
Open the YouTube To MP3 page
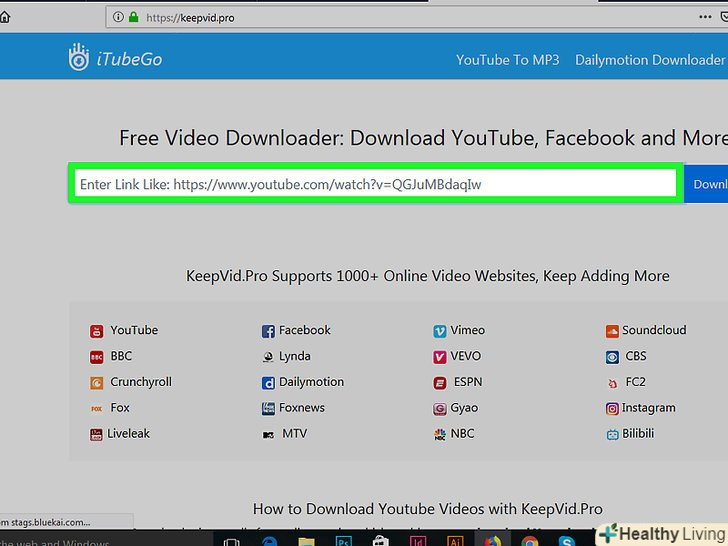[x=507, y=60]
